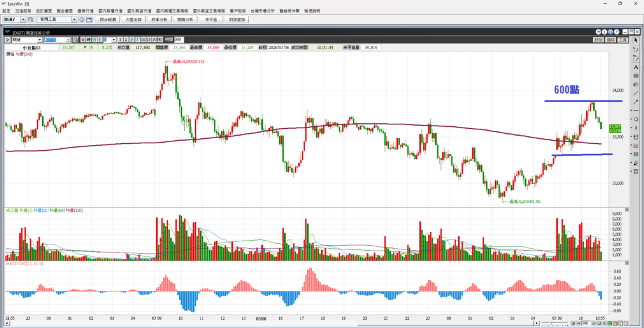Image resolution: width=644 pixels, height=328 pixels.
Task: Open the line thickness tool
Action: tap(636, 75)
